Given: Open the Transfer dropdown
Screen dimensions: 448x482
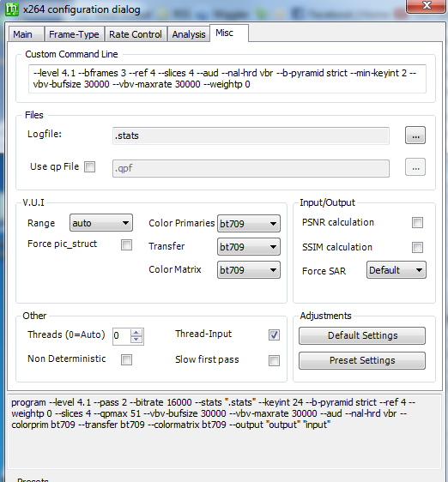Looking at the screenshot, I should 249,246.
